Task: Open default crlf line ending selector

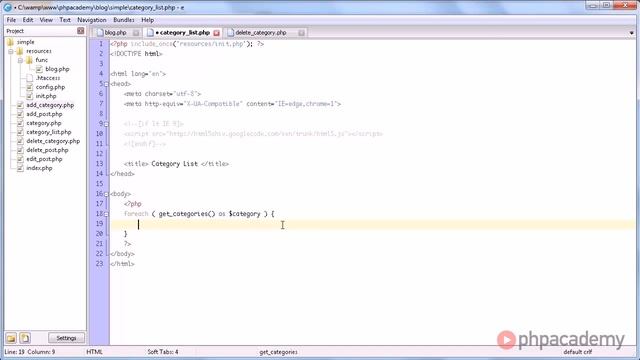Action: click(578, 352)
